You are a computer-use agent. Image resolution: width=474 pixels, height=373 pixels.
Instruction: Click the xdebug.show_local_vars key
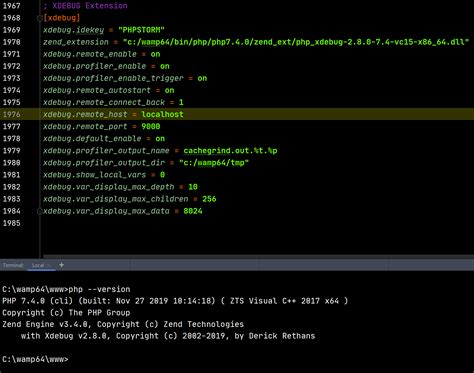point(94,175)
